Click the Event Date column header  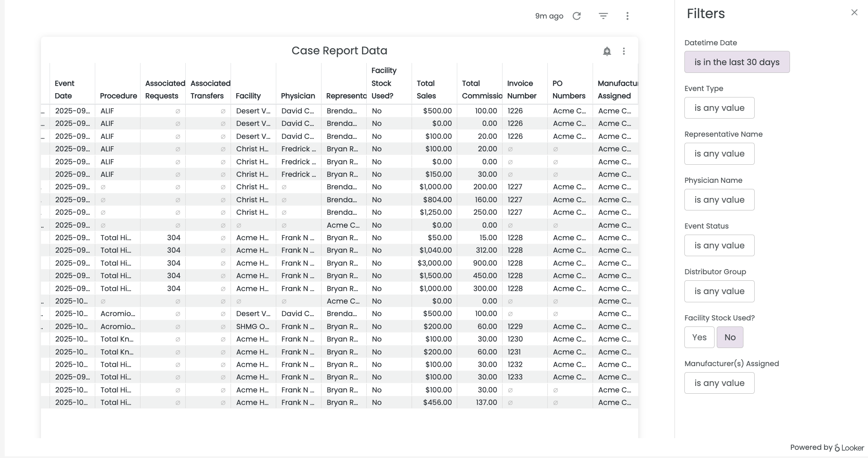[65, 89]
